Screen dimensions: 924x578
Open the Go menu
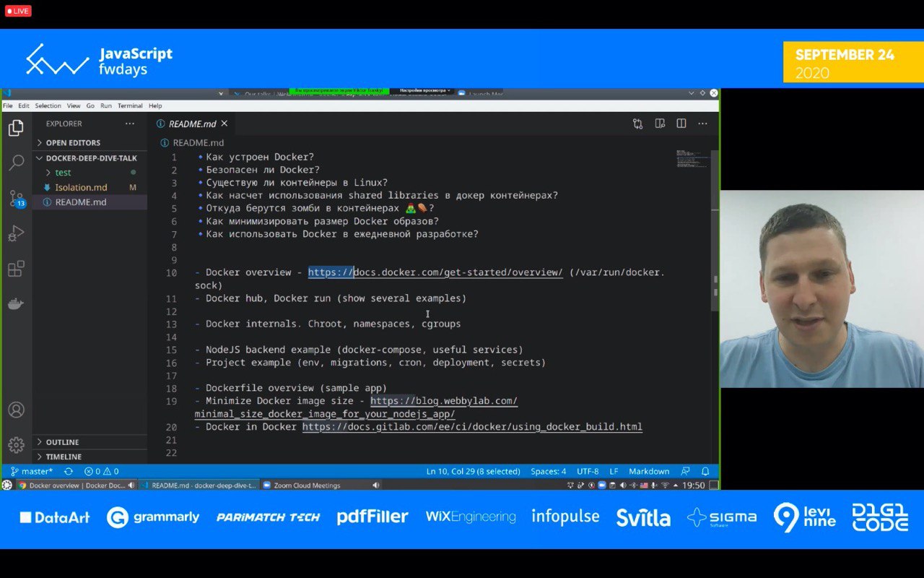(x=90, y=105)
